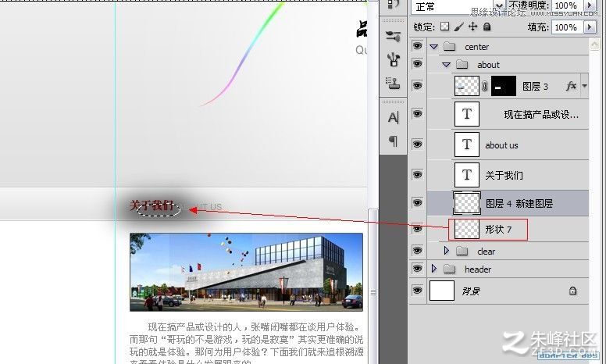Click the 不透明度 100% field
Screen dimensions: 606x364
point(568,5)
